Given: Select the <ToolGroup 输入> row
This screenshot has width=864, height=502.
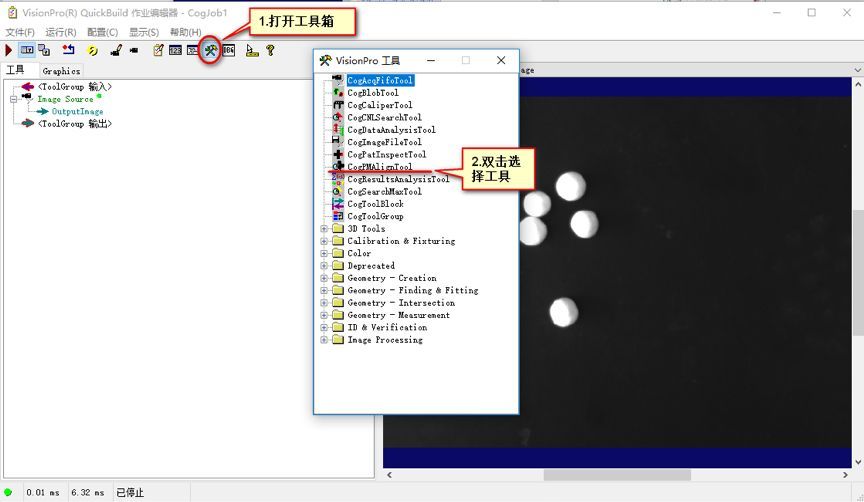Looking at the screenshot, I should [x=75, y=87].
